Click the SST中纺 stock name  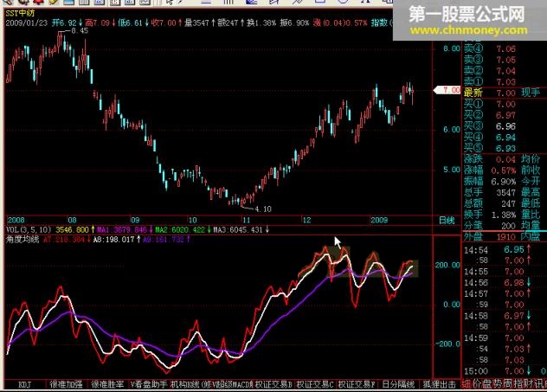tap(20, 14)
